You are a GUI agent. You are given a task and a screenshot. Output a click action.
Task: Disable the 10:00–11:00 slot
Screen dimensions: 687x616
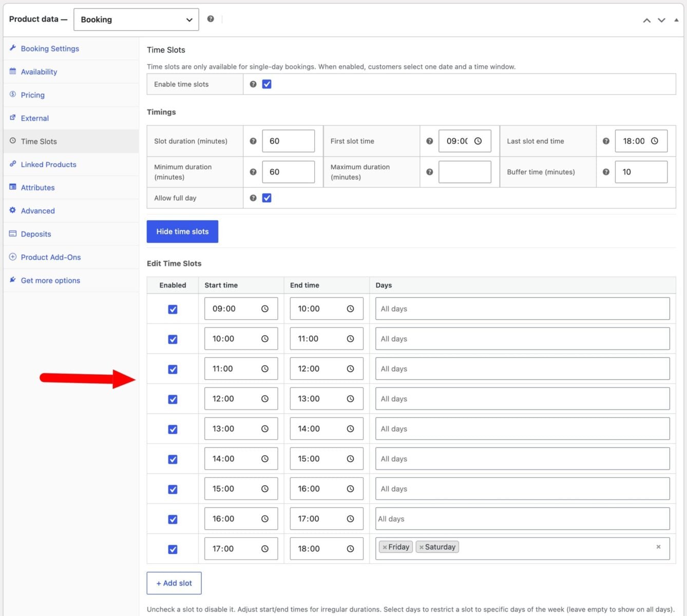pos(173,339)
